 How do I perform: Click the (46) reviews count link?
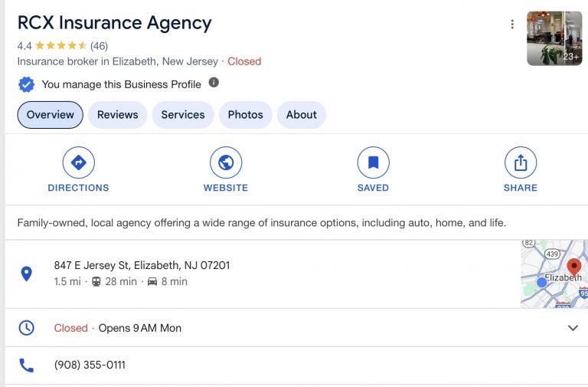pyautogui.click(x=99, y=46)
